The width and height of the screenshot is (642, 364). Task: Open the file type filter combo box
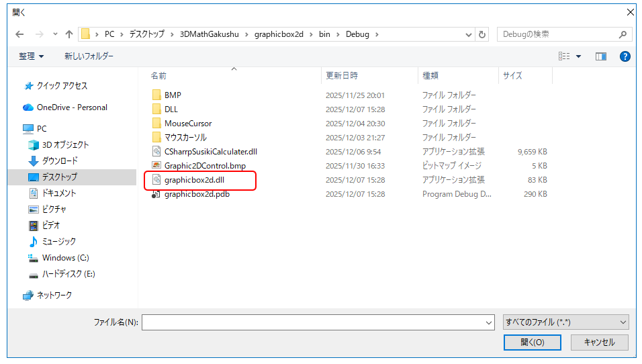click(565, 322)
